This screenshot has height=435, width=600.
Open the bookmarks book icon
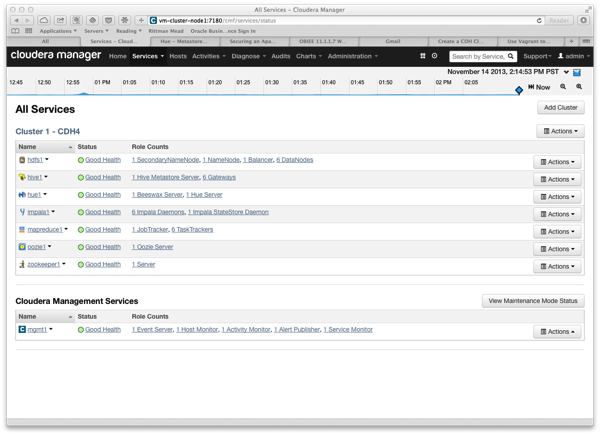coord(15,31)
